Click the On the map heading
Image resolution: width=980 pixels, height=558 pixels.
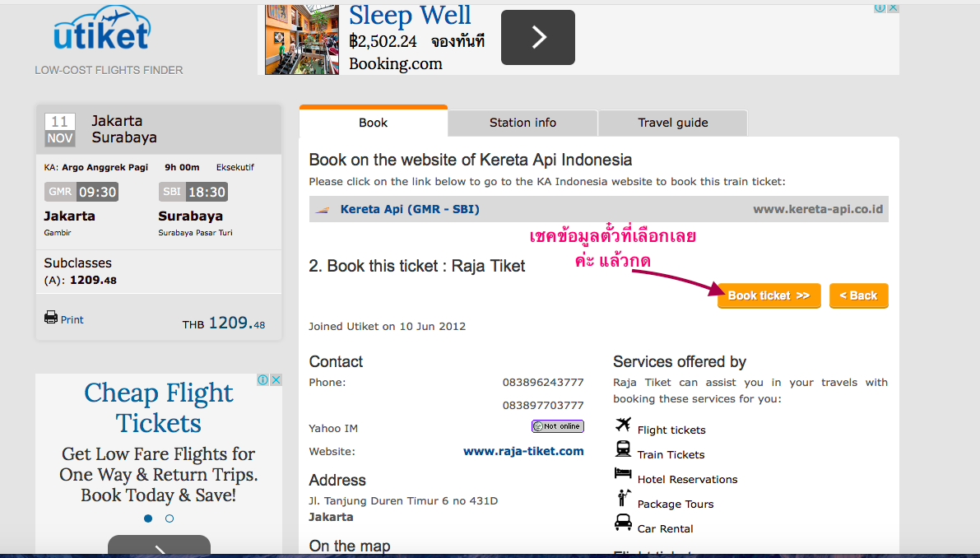click(x=350, y=546)
